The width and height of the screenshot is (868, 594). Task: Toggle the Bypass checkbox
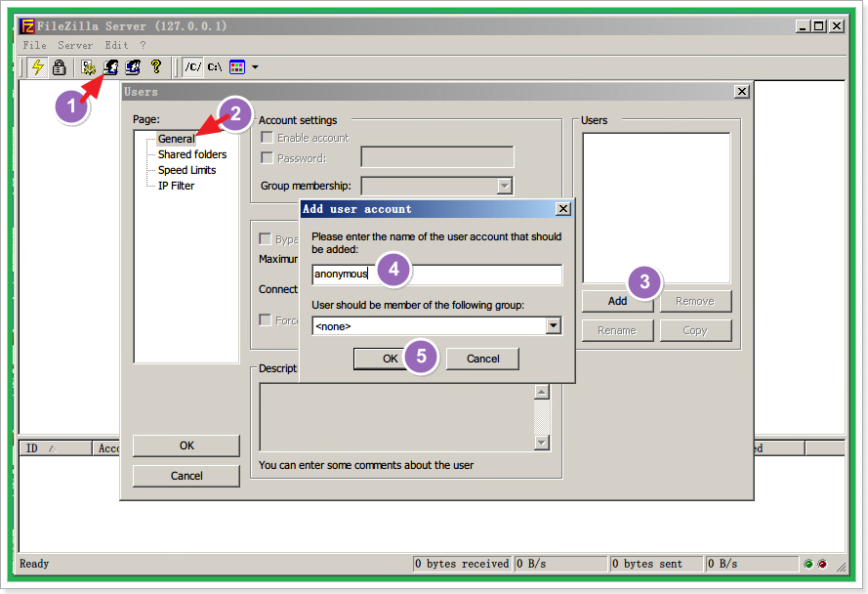pyautogui.click(x=266, y=238)
